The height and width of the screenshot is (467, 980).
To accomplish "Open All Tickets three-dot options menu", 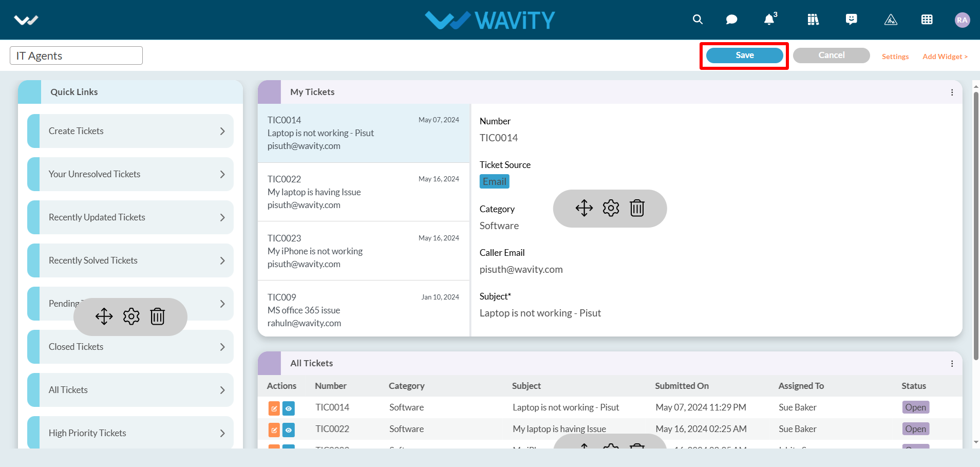I will coord(952,364).
